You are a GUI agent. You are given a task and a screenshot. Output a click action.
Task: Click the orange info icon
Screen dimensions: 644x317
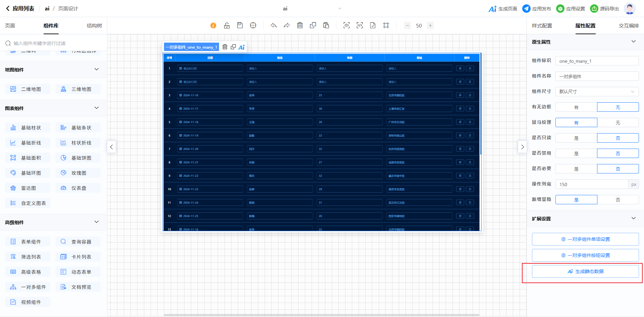pyautogui.click(x=213, y=25)
